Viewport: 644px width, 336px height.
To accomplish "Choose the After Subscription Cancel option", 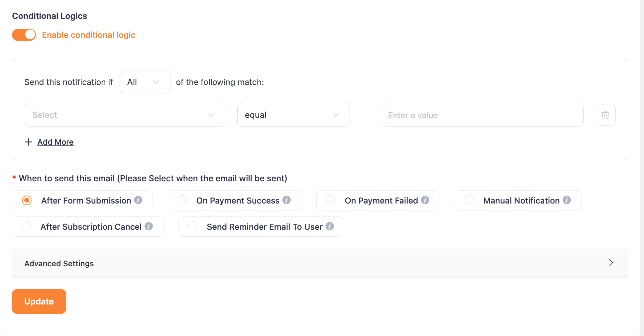I will [27, 226].
